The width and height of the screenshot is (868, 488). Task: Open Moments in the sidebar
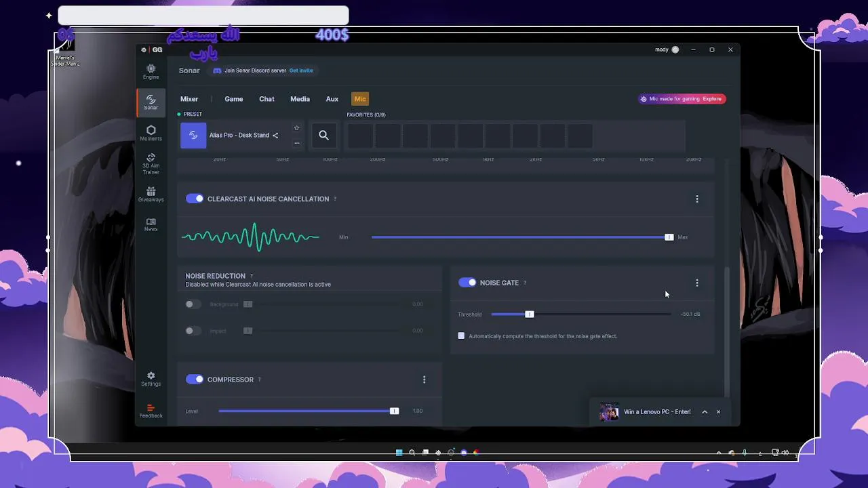[x=151, y=133]
